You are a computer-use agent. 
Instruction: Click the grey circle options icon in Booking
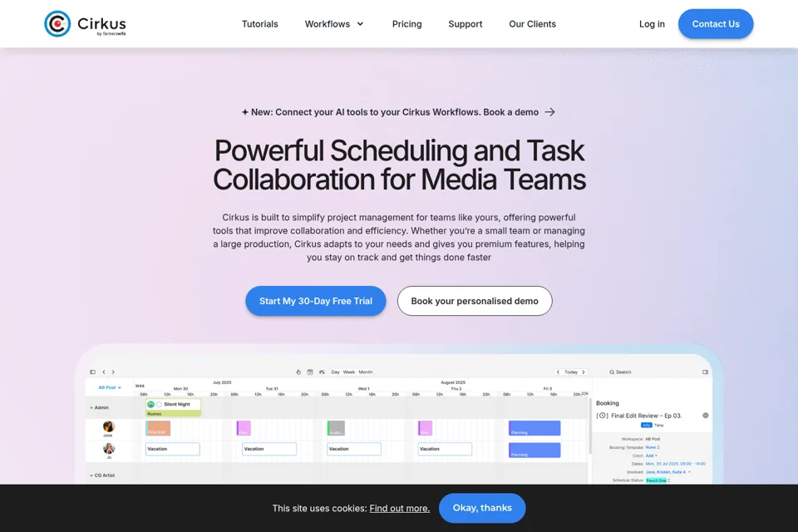(x=706, y=416)
